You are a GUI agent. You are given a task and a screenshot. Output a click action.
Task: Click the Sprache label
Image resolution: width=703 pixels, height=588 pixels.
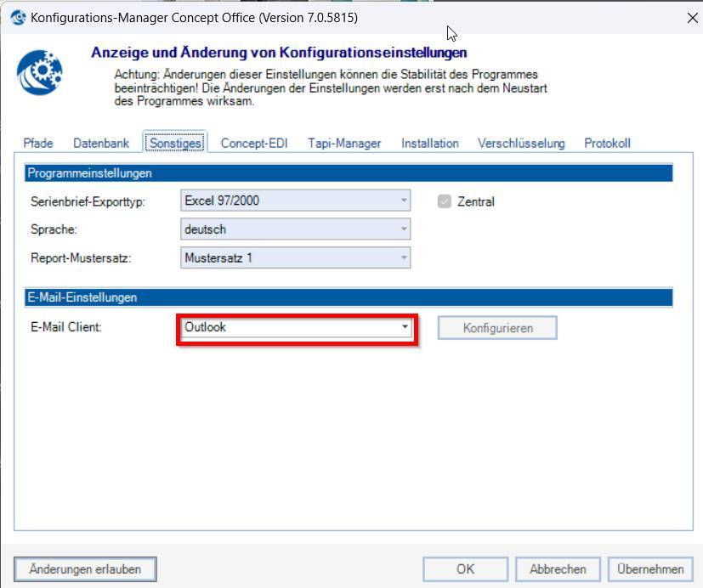tap(54, 229)
